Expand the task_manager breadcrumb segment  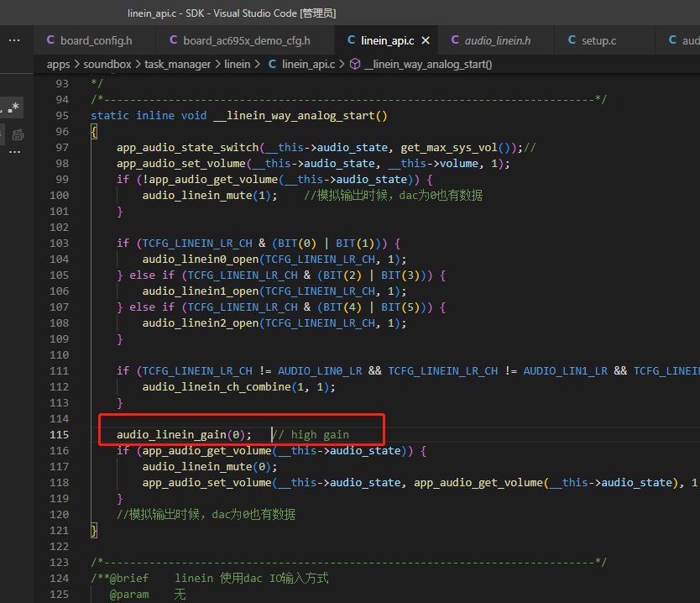coord(177,65)
